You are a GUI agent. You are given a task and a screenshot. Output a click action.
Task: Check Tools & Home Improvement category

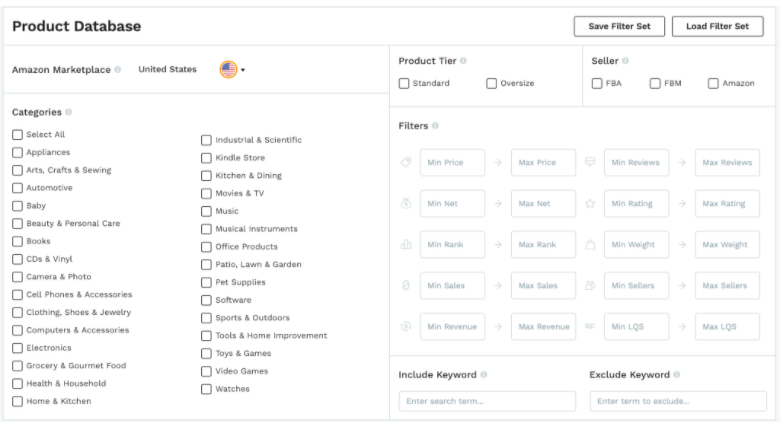tap(206, 336)
